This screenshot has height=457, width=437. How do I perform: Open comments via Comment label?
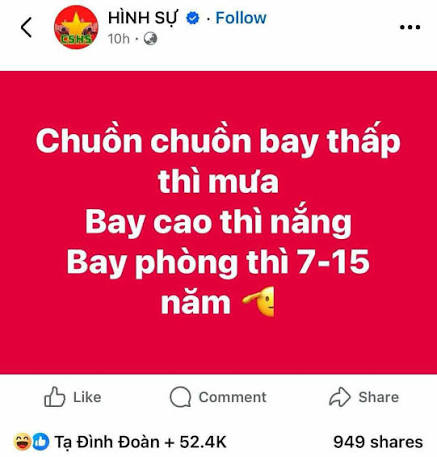pos(232,397)
